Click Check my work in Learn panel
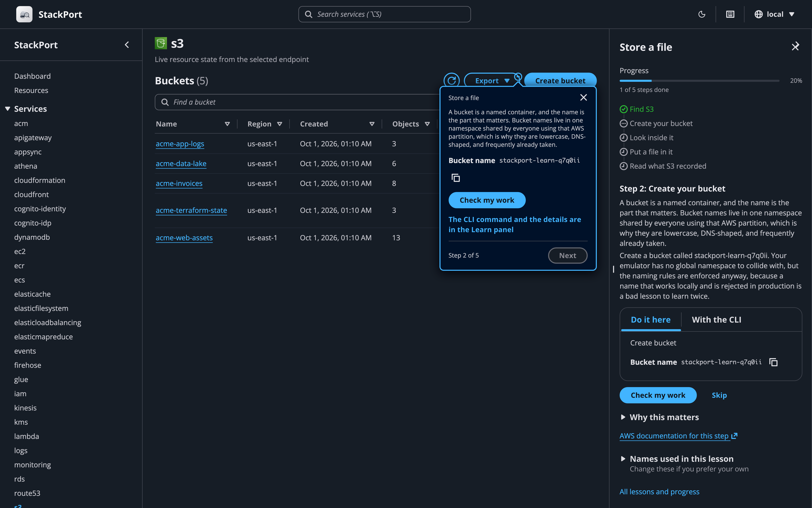812x508 pixels. [x=658, y=395]
